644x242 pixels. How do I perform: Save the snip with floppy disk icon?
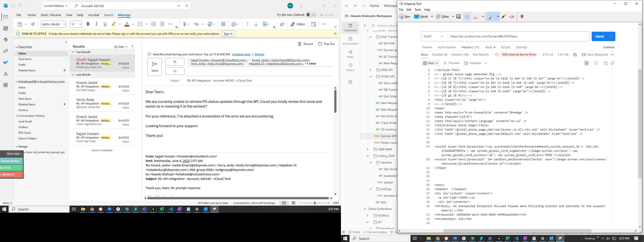[458, 17]
